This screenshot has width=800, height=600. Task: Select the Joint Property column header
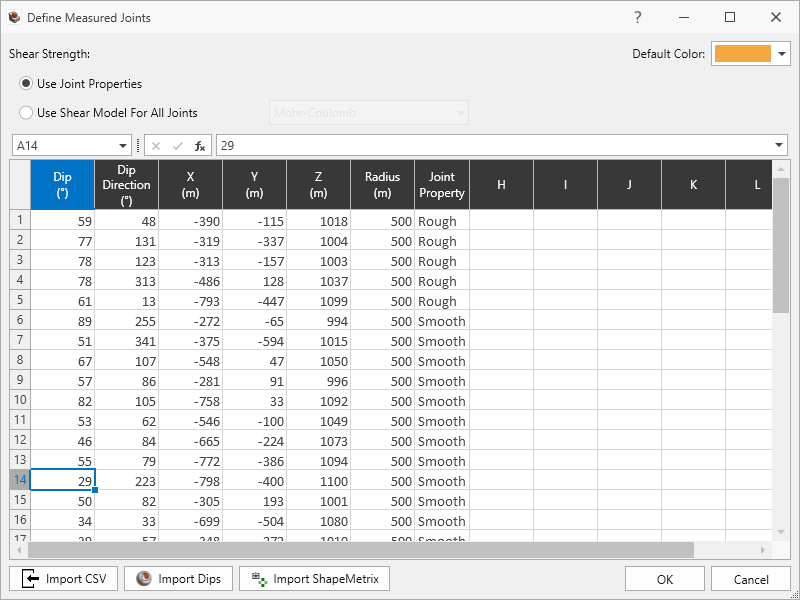click(442, 185)
